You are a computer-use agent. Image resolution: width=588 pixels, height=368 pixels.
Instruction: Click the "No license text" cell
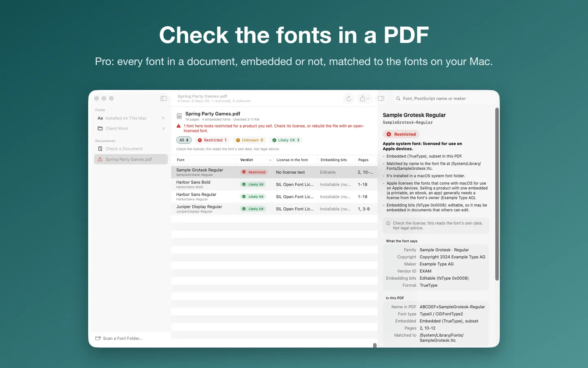point(290,172)
